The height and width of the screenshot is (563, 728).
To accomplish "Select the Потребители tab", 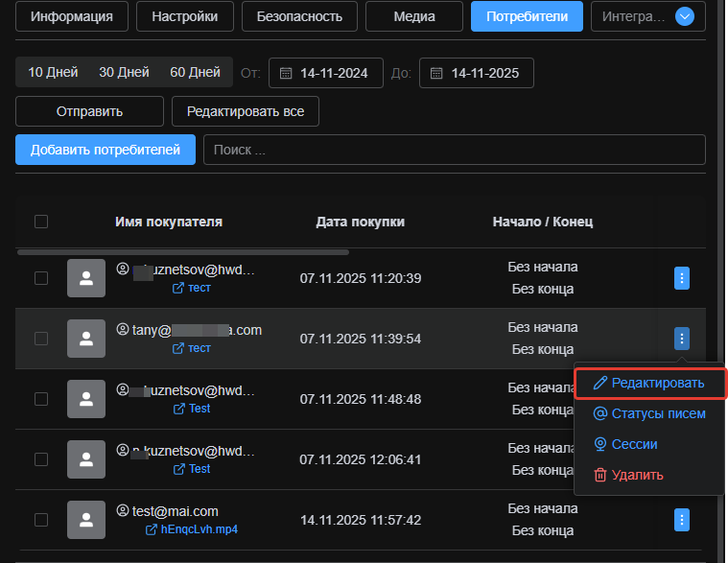I will click(x=527, y=16).
